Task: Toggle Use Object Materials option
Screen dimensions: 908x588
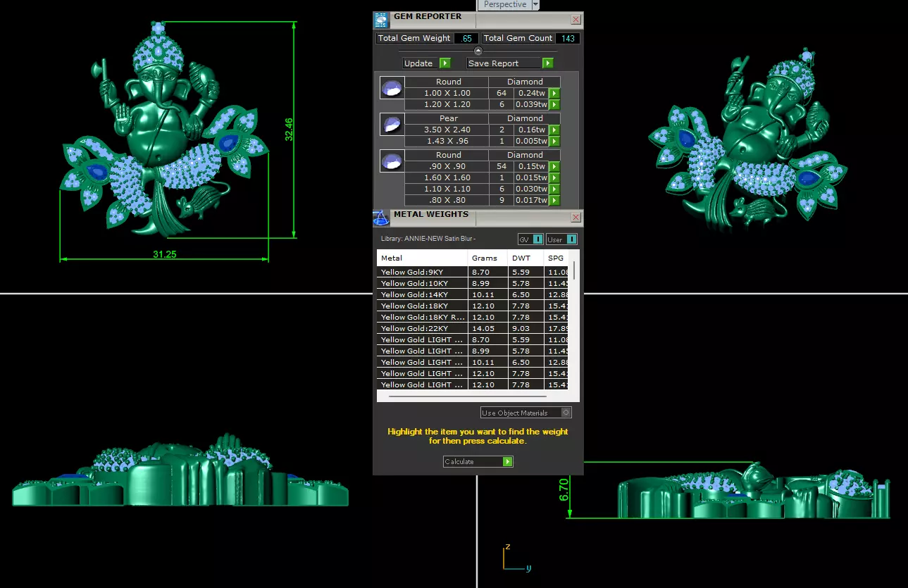Action: pos(526,413)
